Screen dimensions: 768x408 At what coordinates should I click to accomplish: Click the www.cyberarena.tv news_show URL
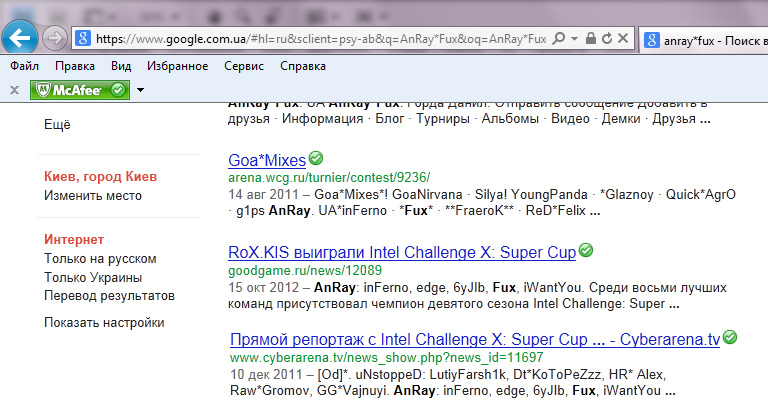click(x=387, y=358)
